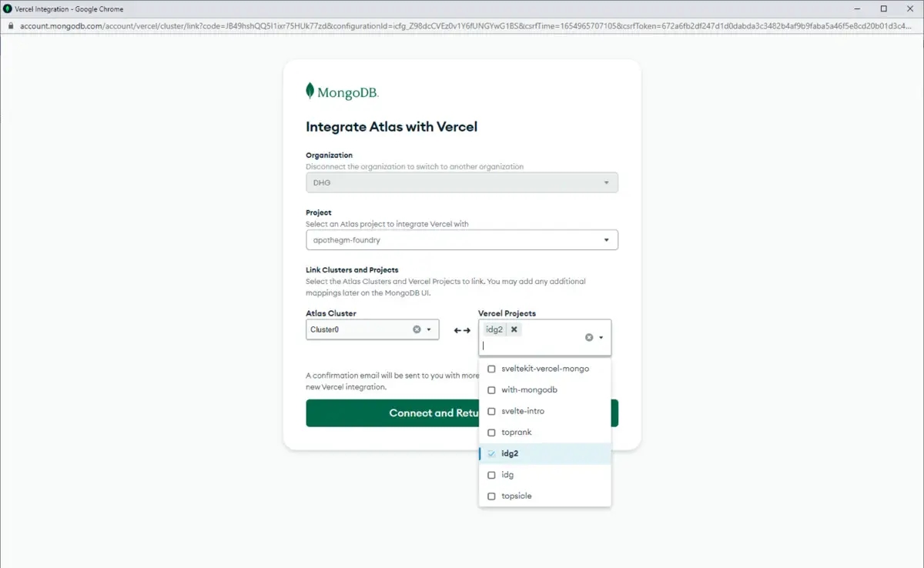Screen dimensions: 924x568
Task: Click the padlock icon in address bar
Action: coord(9,25)
